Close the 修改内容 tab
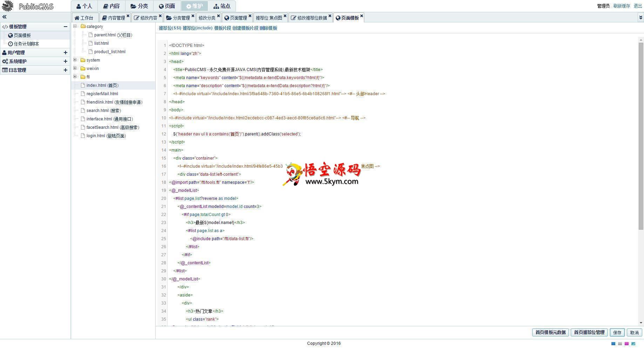The image size is (644, 348). pos(160,16)
